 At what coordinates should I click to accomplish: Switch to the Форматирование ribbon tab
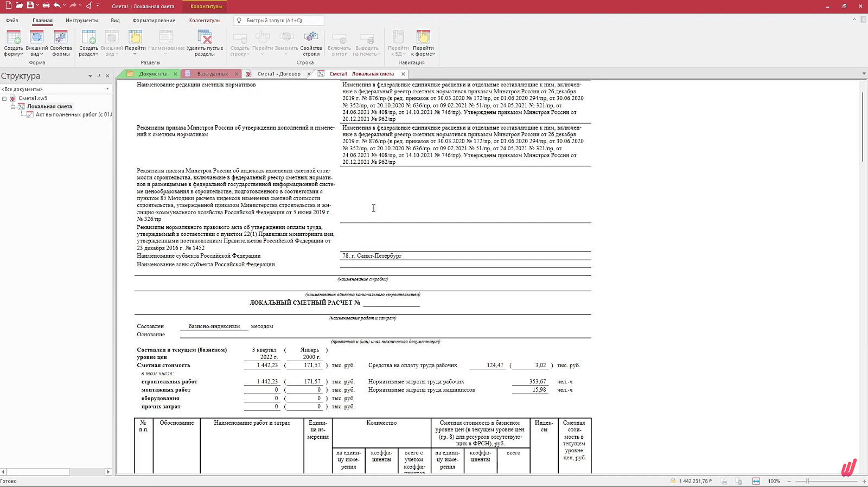[x=154, y=21]
